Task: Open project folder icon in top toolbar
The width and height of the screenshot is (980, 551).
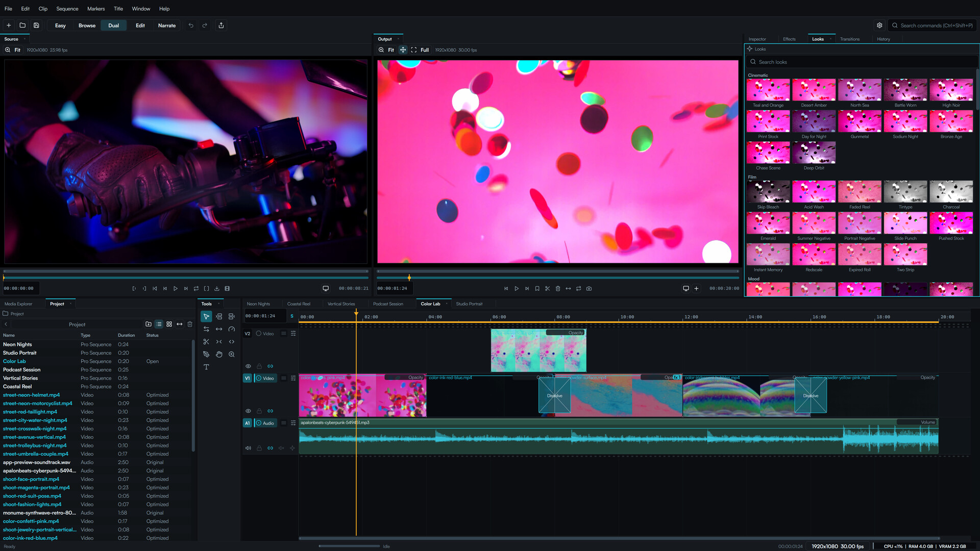Action: tap(22, 25)
